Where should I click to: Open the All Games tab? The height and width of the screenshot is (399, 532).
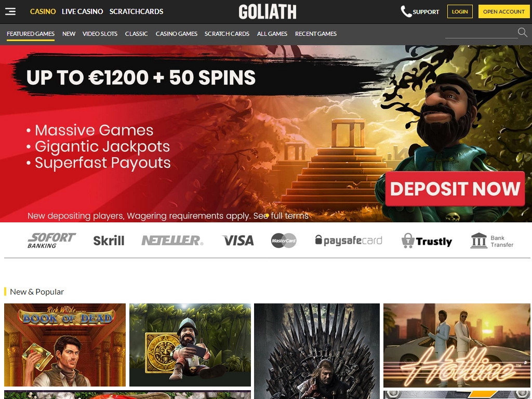(272, 34)
